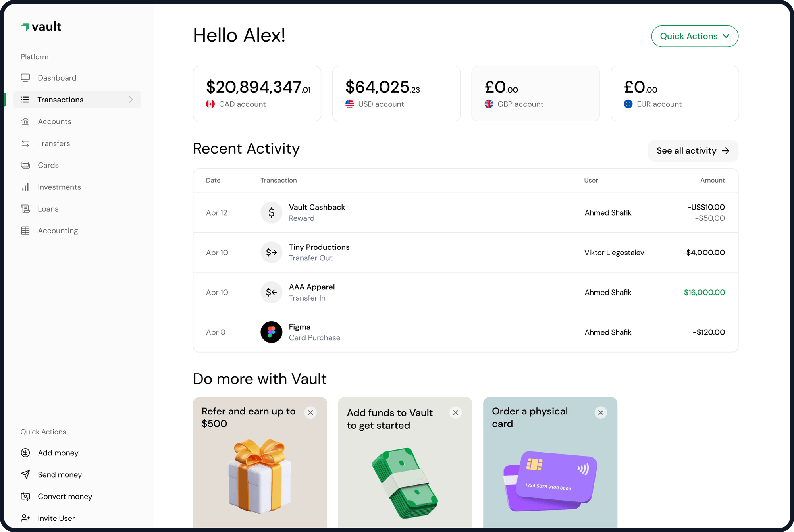Open the Quick Actions dropdown button

tap(694, 36)
